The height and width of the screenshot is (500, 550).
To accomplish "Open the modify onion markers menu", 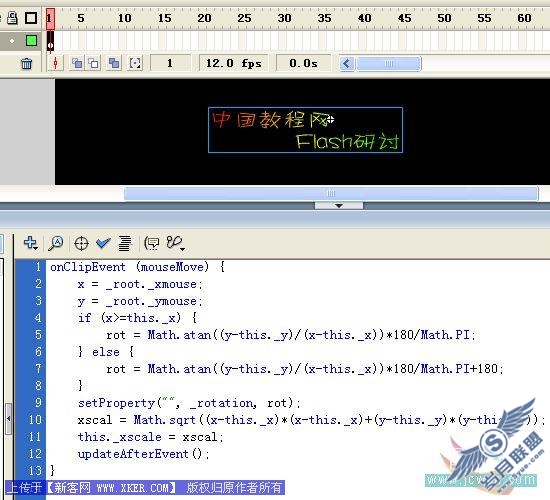I will point(135,64).
